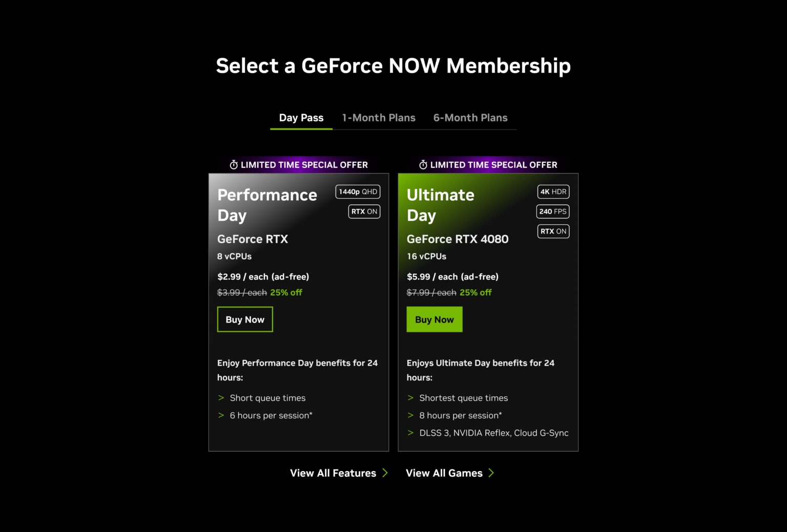Screen dimensions: 787x532
Task: Open View All Features
Action: point(333,473)
